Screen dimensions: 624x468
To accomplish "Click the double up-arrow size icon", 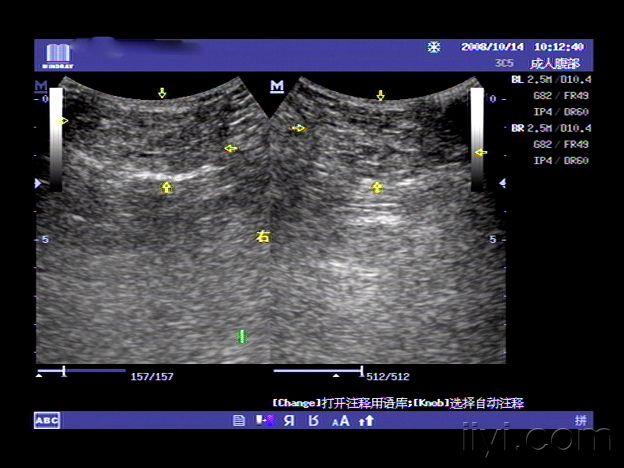I will pos(366,421).
